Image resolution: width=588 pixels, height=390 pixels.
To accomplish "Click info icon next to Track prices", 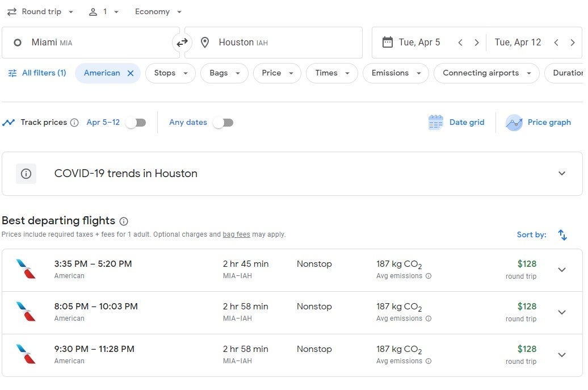I will coord(74,123).
